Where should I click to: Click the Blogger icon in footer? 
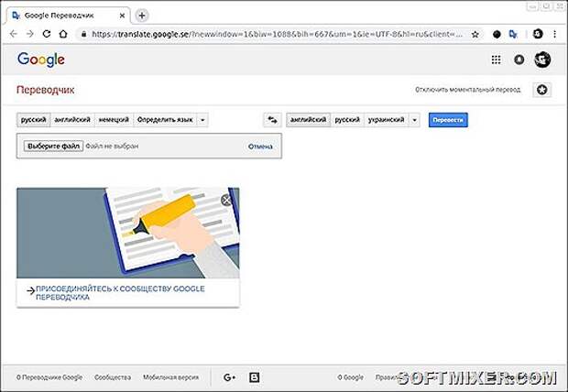click(x=255, y=377)
